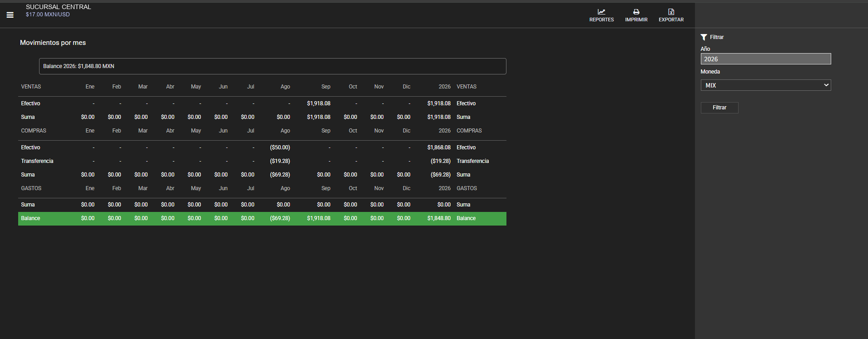Screen dimensions: 868x339
Task: Click the Dic column header in GASTOS
Action: (x=407, y=188)
